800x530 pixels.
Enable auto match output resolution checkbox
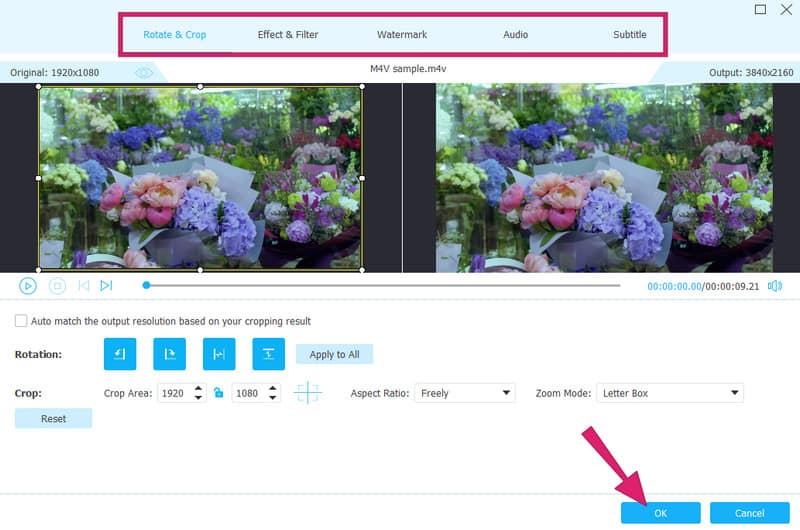coord(21,321)
